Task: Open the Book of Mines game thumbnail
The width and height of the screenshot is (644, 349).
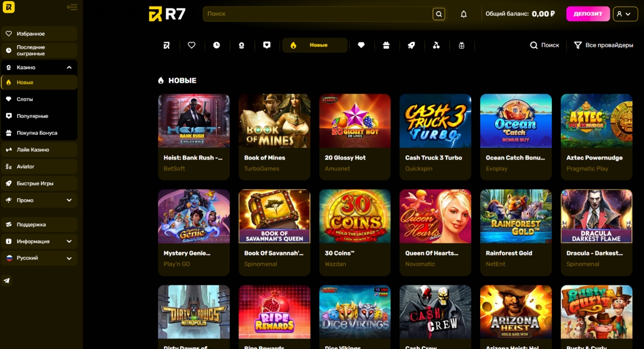Action: tap(274, 121)
